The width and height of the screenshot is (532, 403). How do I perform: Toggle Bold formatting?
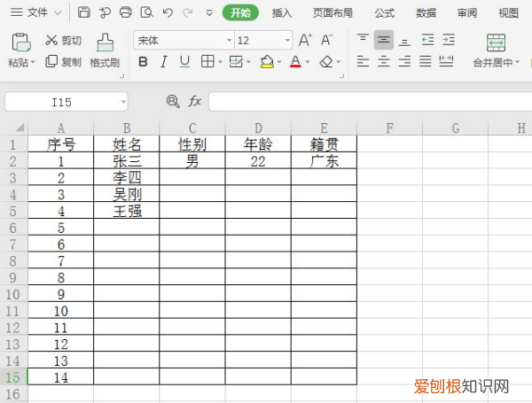[x=143, y=62]
